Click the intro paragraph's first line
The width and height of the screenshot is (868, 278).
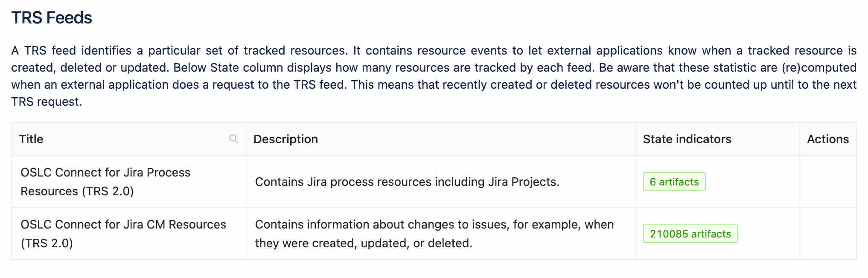(x=434, y=50)
